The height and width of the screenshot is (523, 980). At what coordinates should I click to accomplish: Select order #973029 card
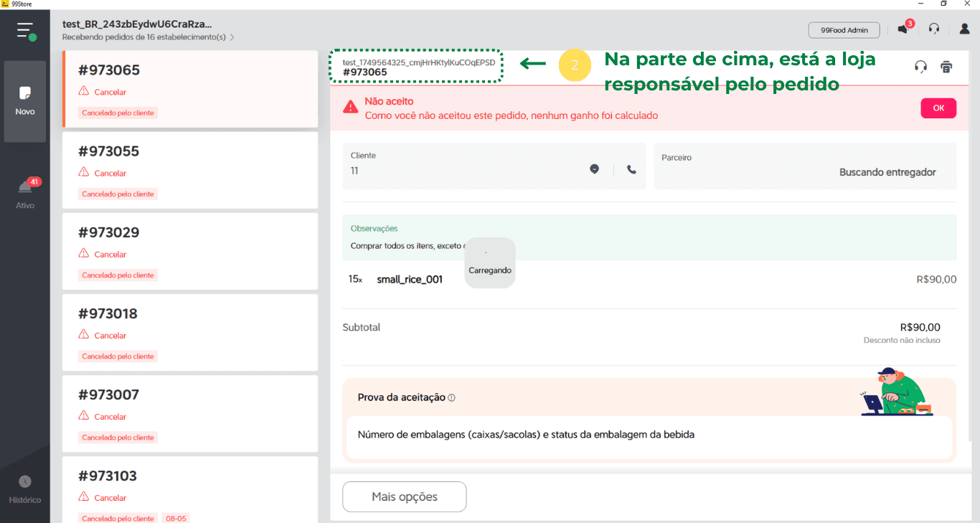pyautogui.click(x=190, y=251)
